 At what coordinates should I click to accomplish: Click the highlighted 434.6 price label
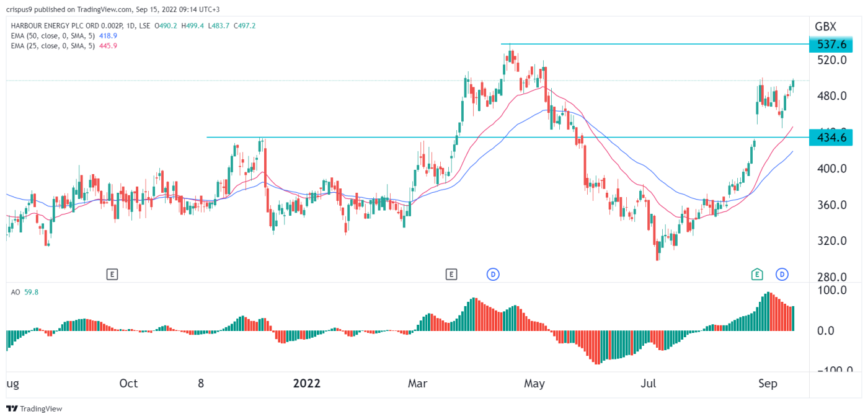pos(831,138)
